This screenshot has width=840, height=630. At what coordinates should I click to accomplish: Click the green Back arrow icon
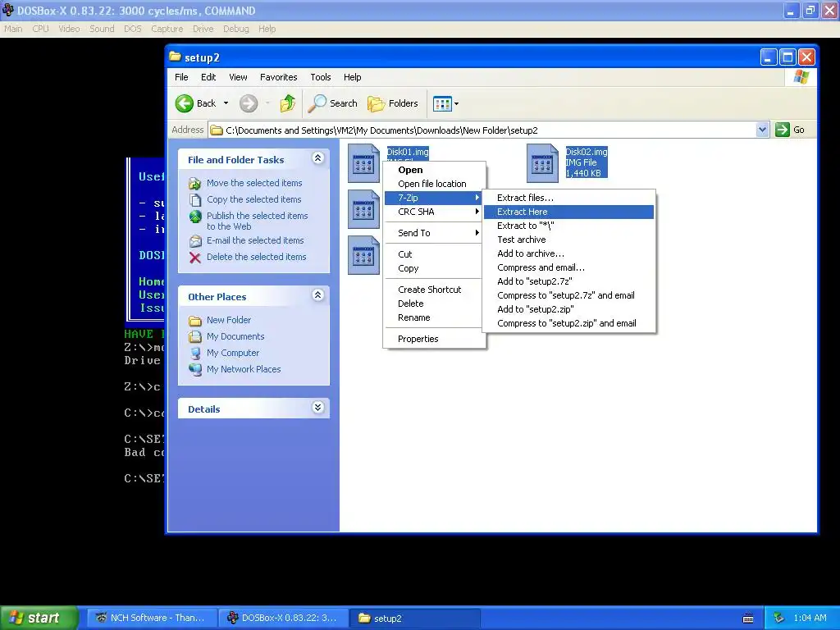(x=185, y=103)
